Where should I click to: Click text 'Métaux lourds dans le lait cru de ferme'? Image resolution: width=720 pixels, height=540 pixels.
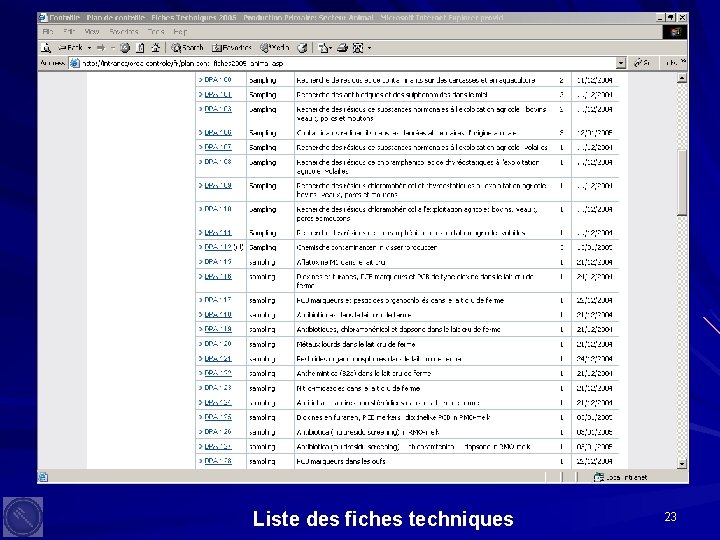356,344
